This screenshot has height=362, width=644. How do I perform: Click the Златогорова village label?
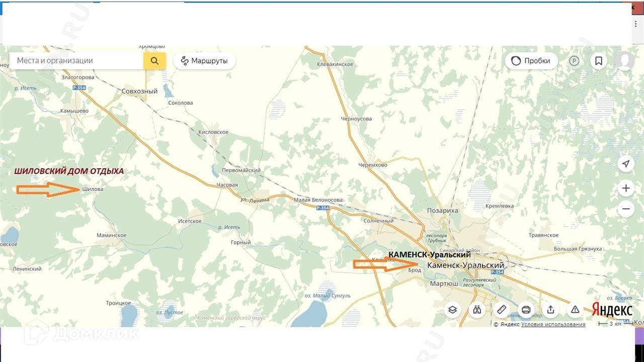[x=77, y=78]
